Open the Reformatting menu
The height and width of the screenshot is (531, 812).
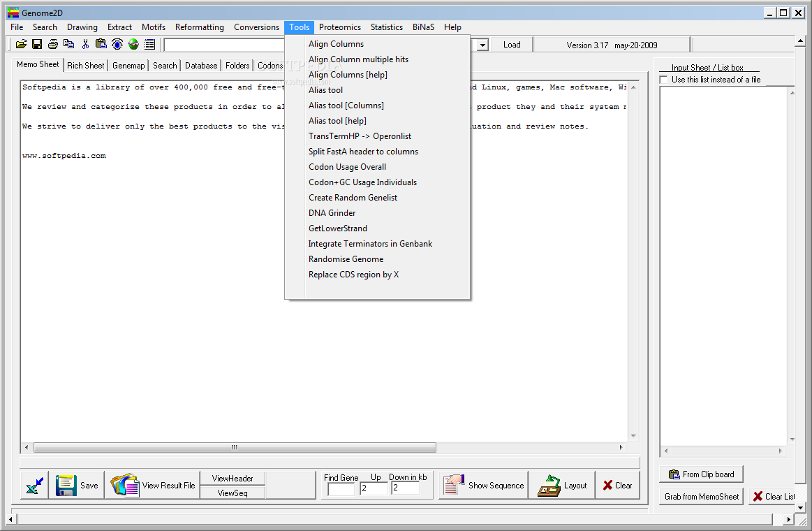coord(200,27)
